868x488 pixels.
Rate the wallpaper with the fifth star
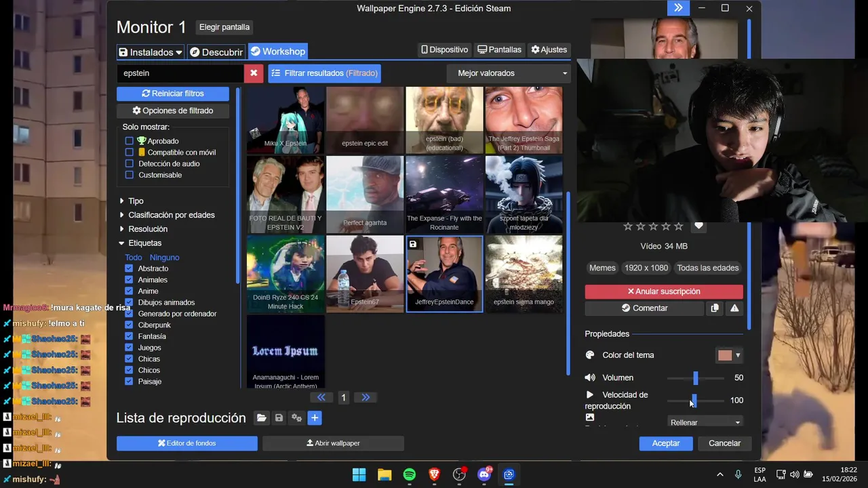[679, 226]
